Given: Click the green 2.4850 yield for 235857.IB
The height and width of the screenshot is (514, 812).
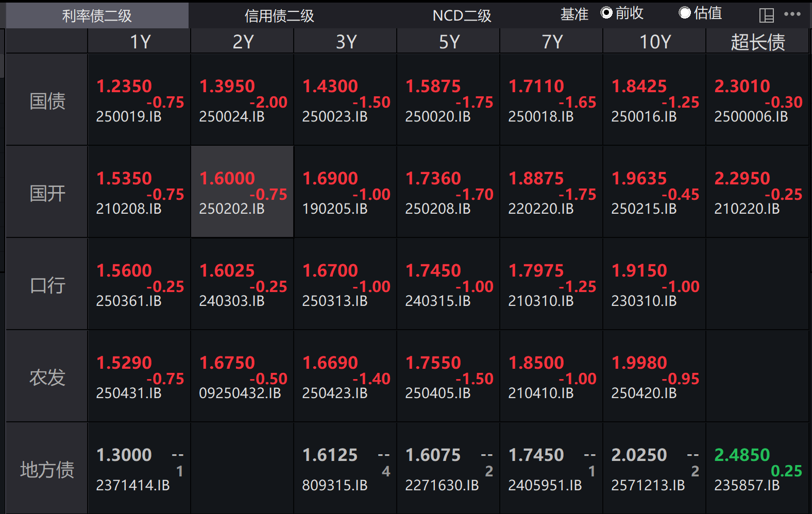Looking at the screenshot, I should (x=742, y=455).
